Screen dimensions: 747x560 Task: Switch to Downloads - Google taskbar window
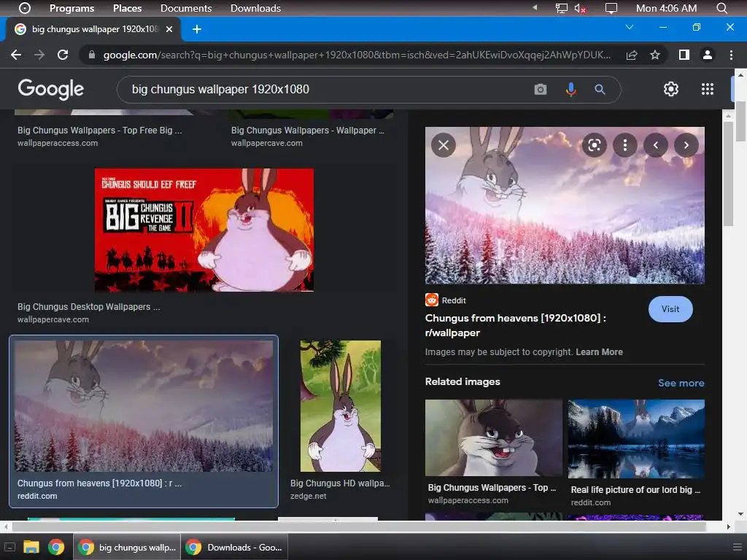(235, 547)
